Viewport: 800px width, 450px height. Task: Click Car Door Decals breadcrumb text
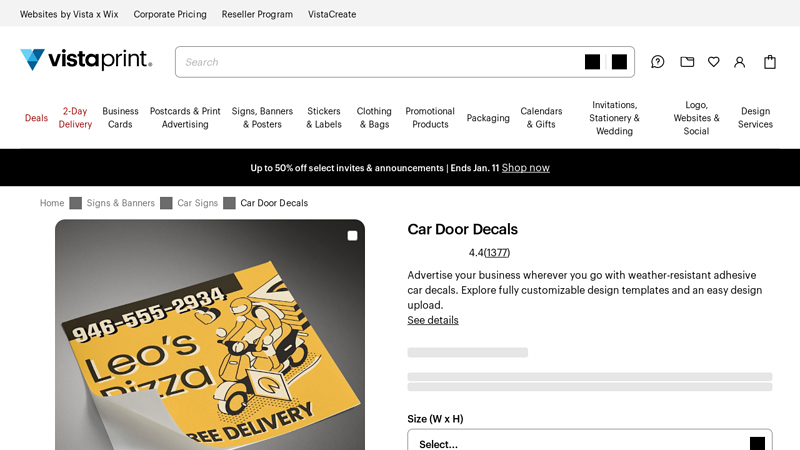pyautogui.click(x=274, y=203)
